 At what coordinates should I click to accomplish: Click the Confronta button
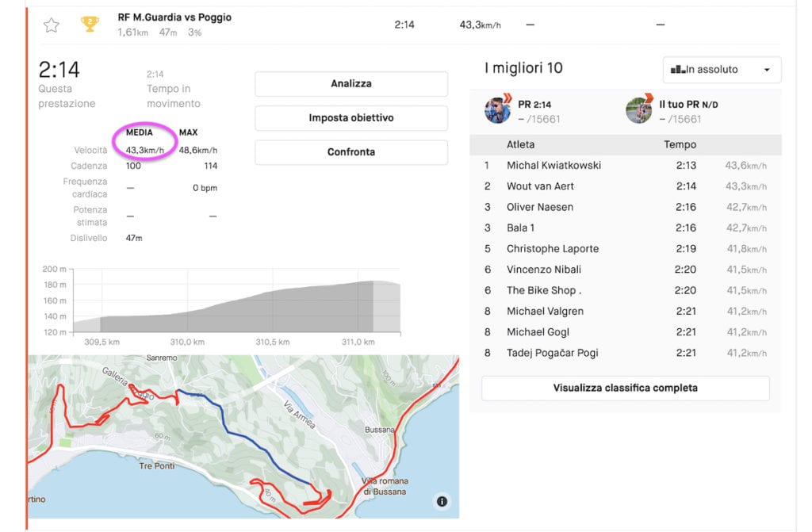[x=350, y=152]
